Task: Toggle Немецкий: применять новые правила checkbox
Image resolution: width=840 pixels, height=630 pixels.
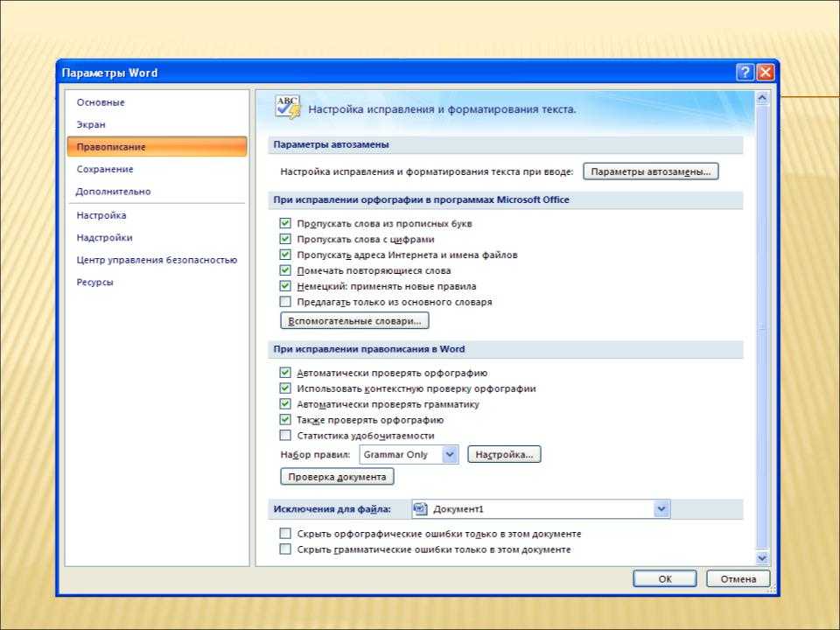Action: click(x=285, y=286)
